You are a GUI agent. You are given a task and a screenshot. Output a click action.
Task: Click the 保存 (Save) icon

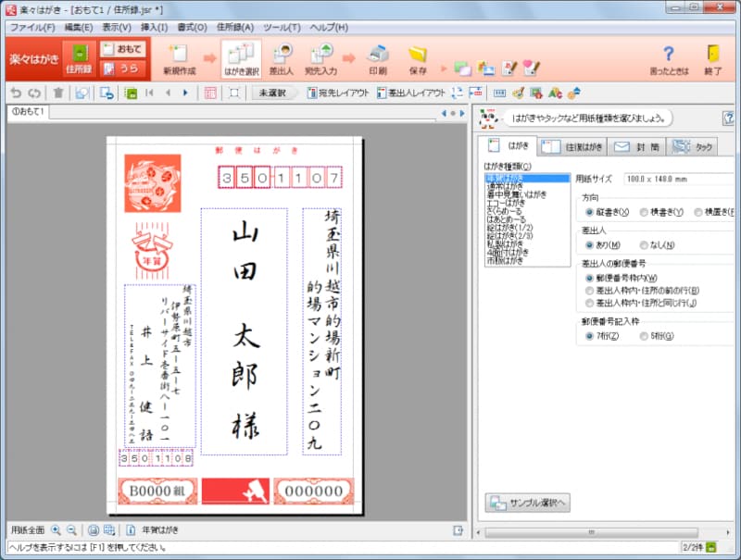(x=417, y=57)
